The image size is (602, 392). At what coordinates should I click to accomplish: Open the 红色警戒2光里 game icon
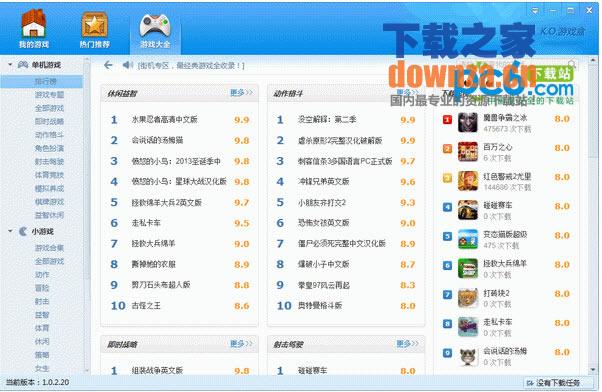coord(468,181)
